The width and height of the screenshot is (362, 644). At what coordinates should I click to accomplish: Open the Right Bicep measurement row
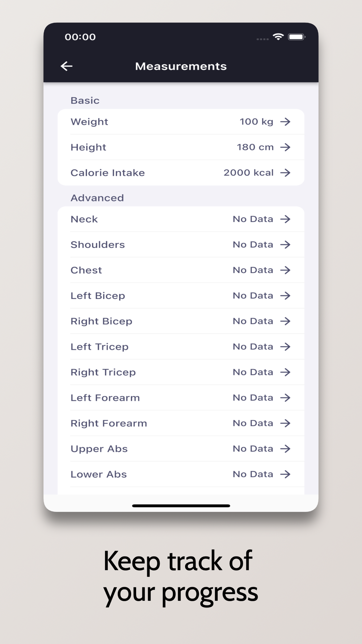[180, 321]
